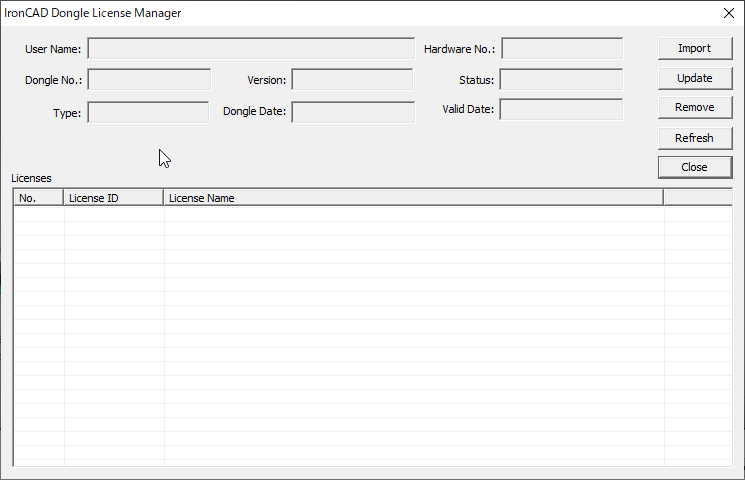Click the Valid Date label
The image size is (745, 480).
[468, 109]
